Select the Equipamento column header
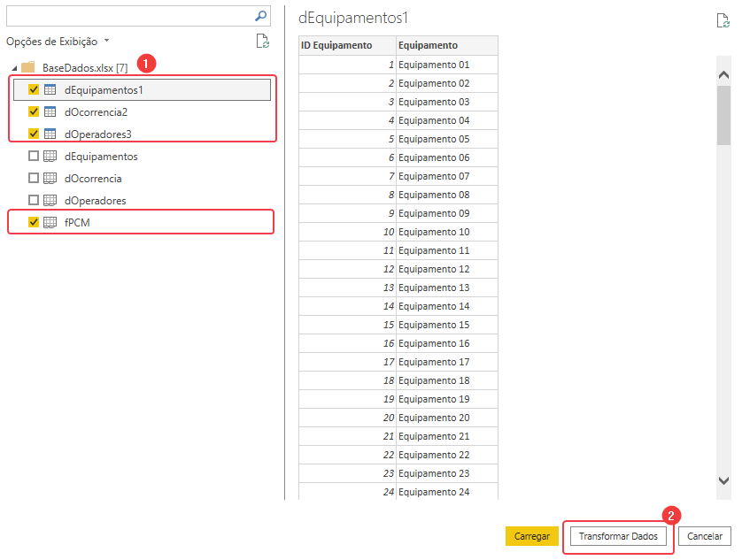 click(446, 45)
